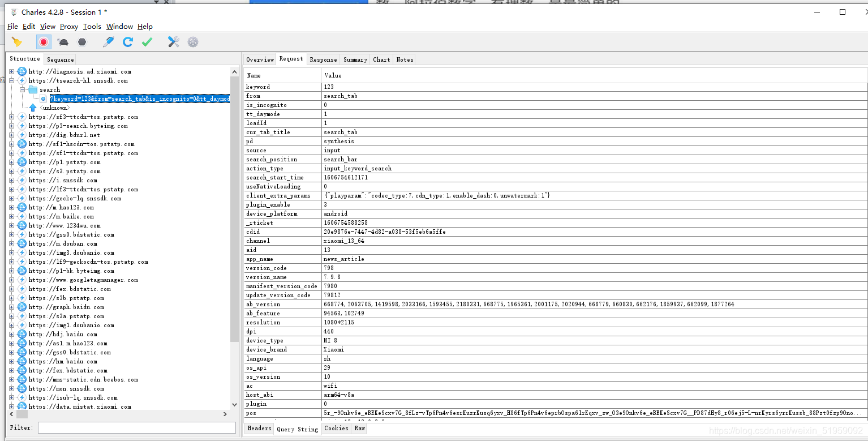
Task: Collapse the search folder node
Action: coord(23,89)
